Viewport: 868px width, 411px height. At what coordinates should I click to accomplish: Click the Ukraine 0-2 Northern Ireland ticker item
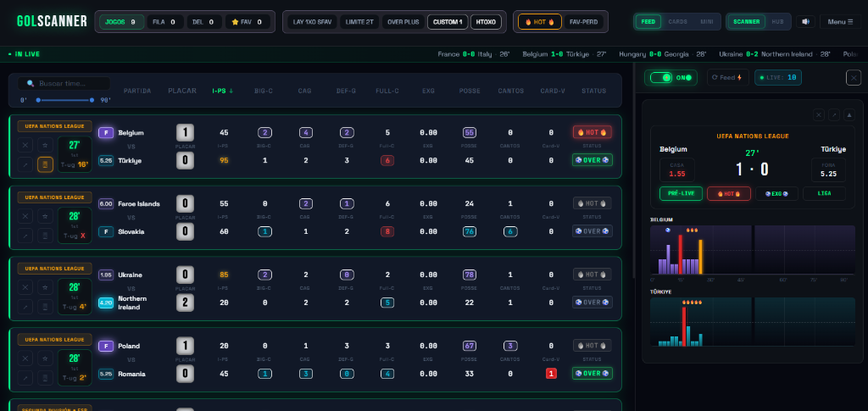pyautogui.click(x=775, y=54)
